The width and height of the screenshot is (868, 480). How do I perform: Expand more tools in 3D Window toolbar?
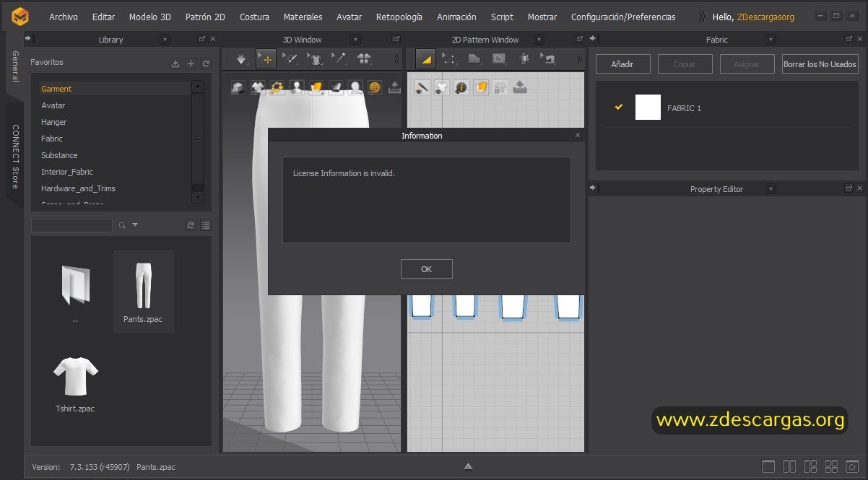tap(396, 59)
